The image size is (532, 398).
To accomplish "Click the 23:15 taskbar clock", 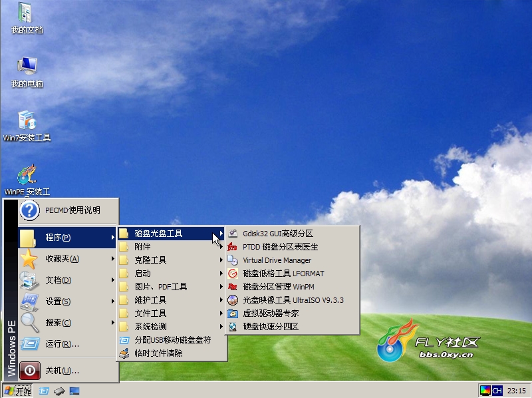I will pyautogui.click(x=517, y=391).
